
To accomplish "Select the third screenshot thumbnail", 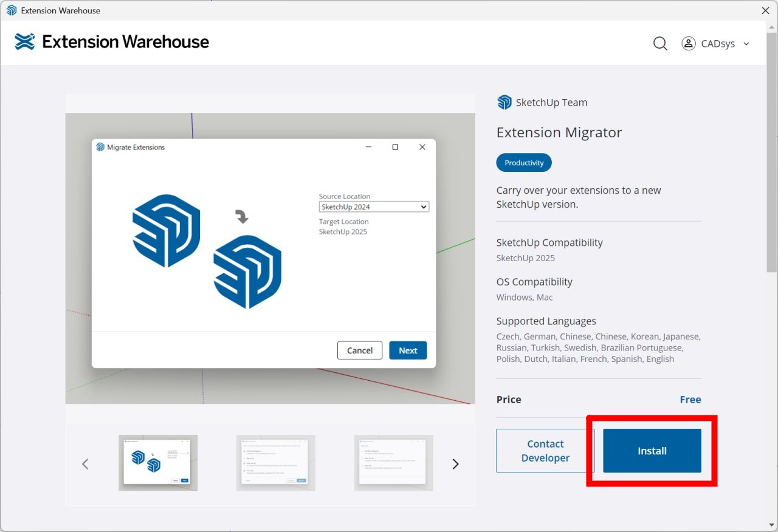I will (393, 463).
